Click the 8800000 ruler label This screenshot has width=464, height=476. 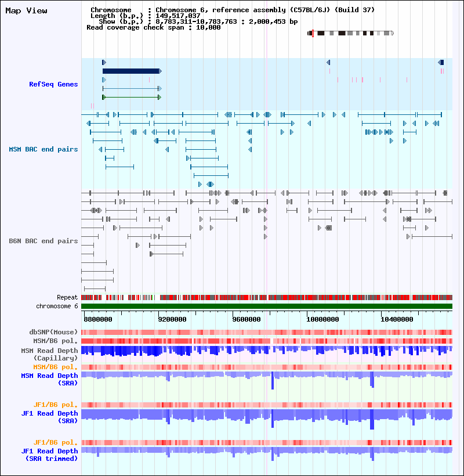pos(98,319)
